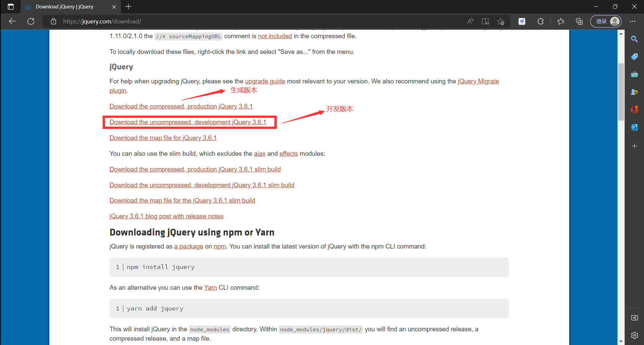Open sidebar search icon

tap(634, 39)
